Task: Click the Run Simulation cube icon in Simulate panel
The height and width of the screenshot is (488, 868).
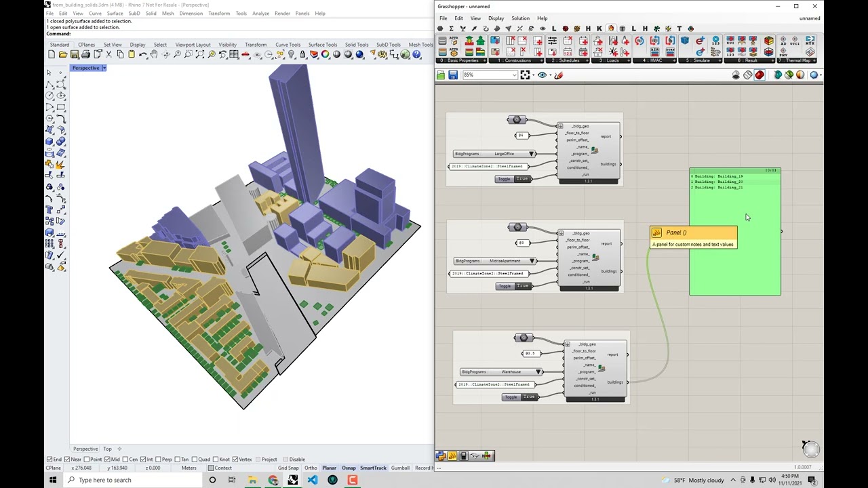Action: click(x=686, y=41)
